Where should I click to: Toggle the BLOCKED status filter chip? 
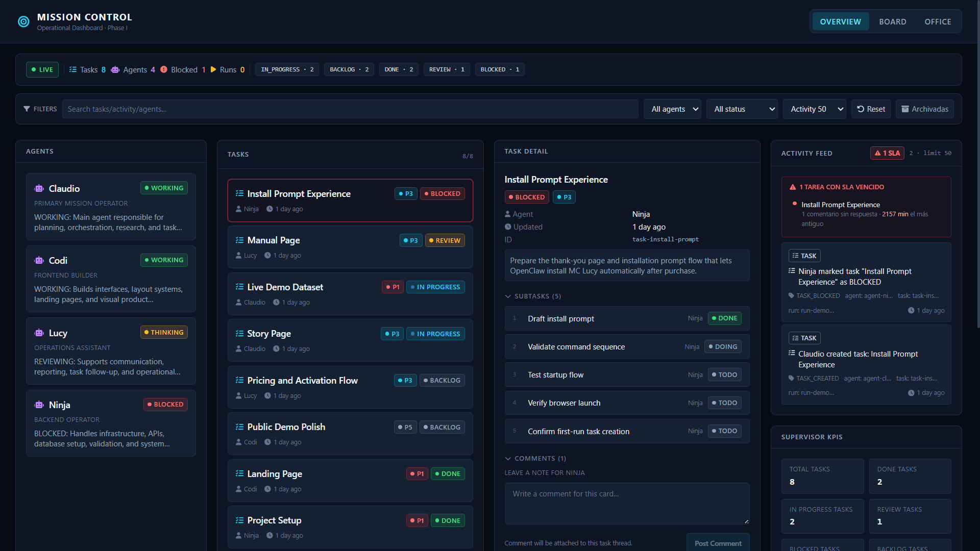[x=499, y=70]
